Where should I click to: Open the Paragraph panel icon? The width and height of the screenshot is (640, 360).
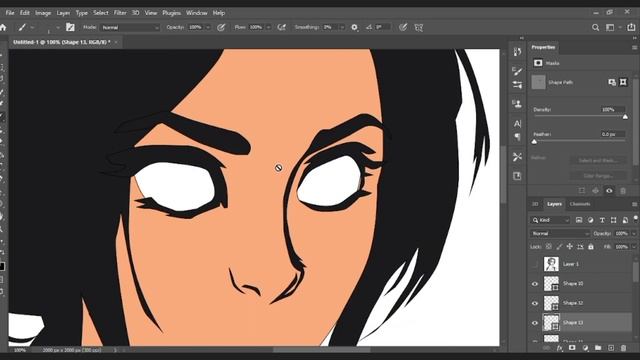pyautogui.click(x=517, y=137)
